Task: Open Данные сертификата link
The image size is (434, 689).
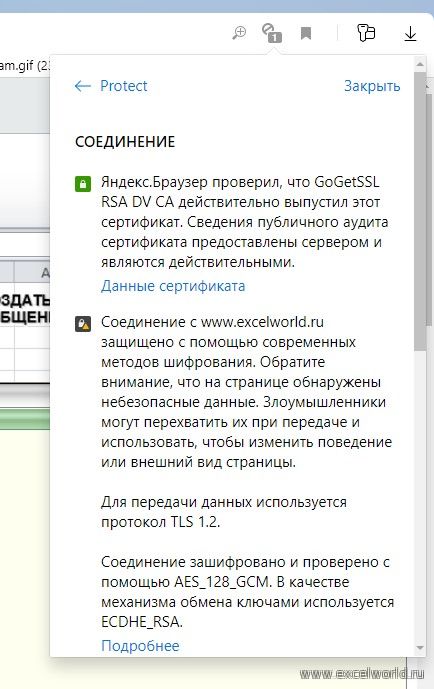Action: pos(173,286)
